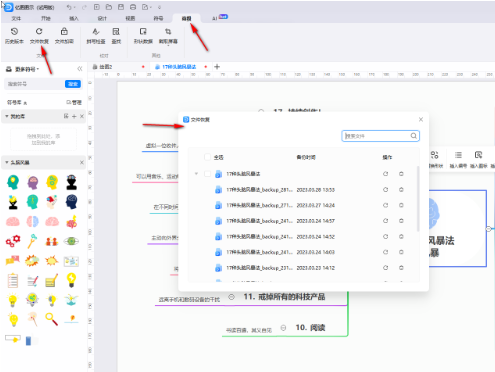Collapse the My Library (我的库) section
495x372 pixels.
point(7,116)
